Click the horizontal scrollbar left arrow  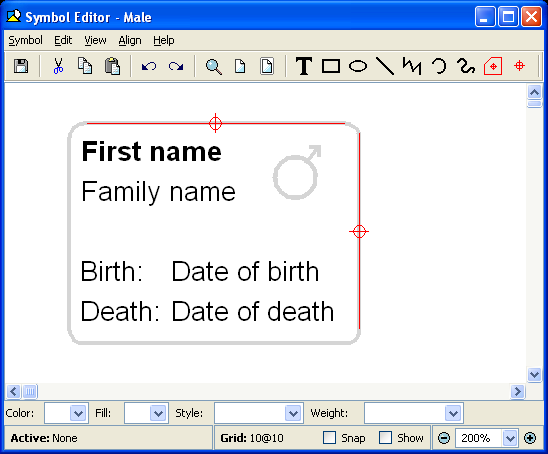(13, 391)
